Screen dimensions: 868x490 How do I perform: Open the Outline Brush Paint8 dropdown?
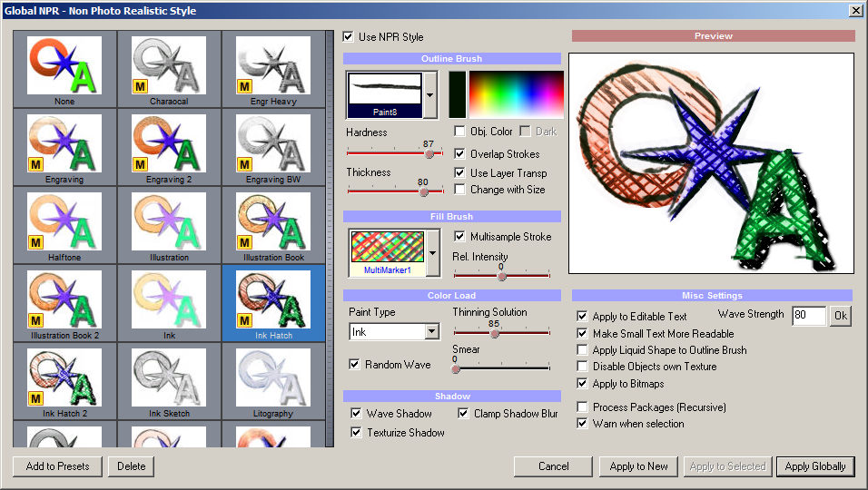(430, 94)
